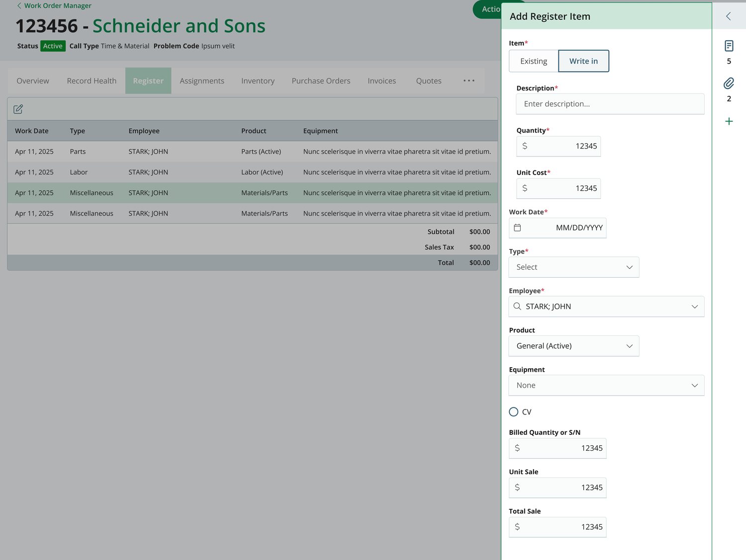Screen dimensions: 746x560
Task: Click the edit register pencil icon
Action: tap(18, 109)
